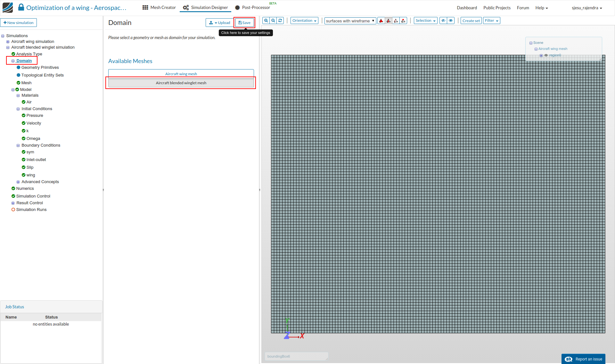Screen dimensions: 615x364
Task: Click the zoom in magnifier icon
Action: coord(266,20)
